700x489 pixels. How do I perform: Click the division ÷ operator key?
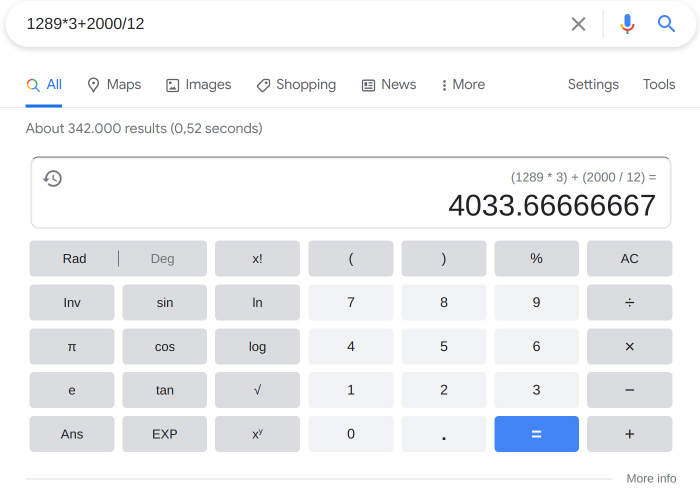click(629, 302)
